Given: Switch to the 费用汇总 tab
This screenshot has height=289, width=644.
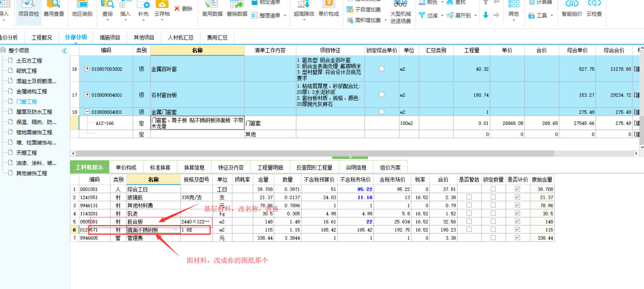Looking at the screenshot, I should 217,38.
